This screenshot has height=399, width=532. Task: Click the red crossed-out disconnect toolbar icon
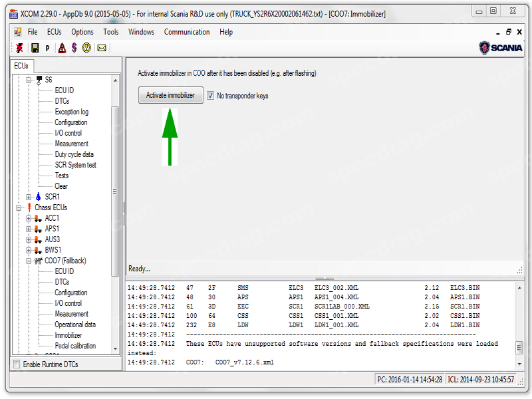[20, 48]
